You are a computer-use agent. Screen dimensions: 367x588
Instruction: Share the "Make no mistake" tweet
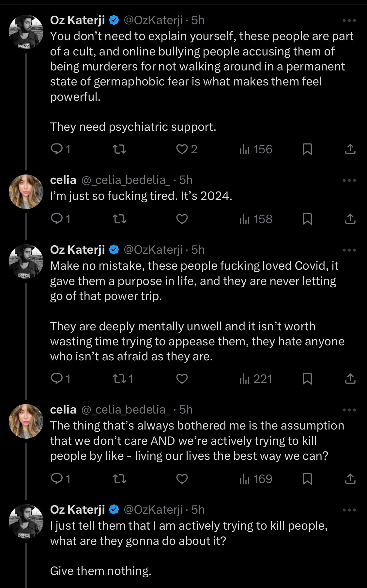click(350, 379)
